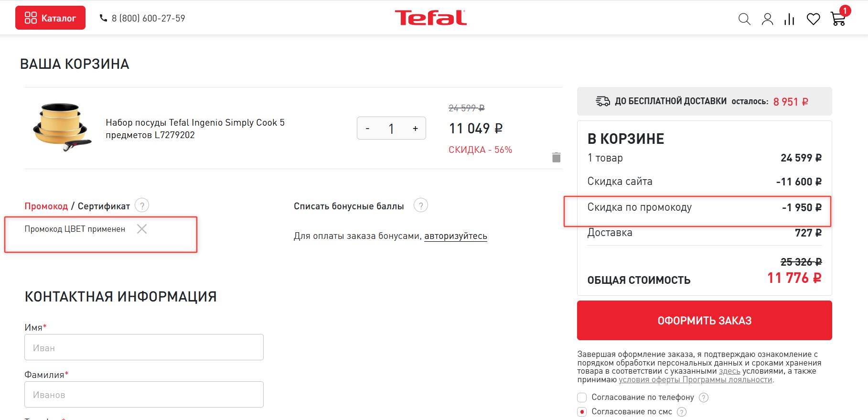Select Согласование по смс option
This screenshot has height=420, width=868.
(582, 412)
